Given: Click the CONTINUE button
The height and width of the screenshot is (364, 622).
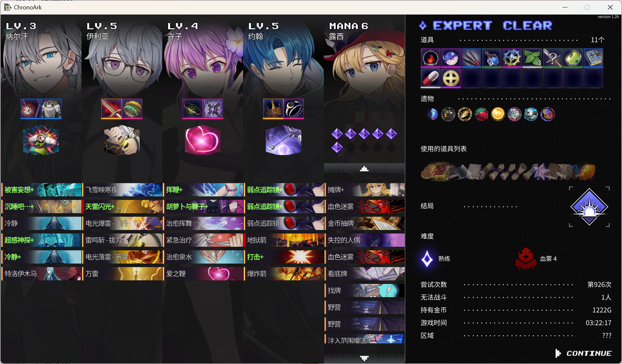Looking at the screenshot, I should [x=584, y=353].
